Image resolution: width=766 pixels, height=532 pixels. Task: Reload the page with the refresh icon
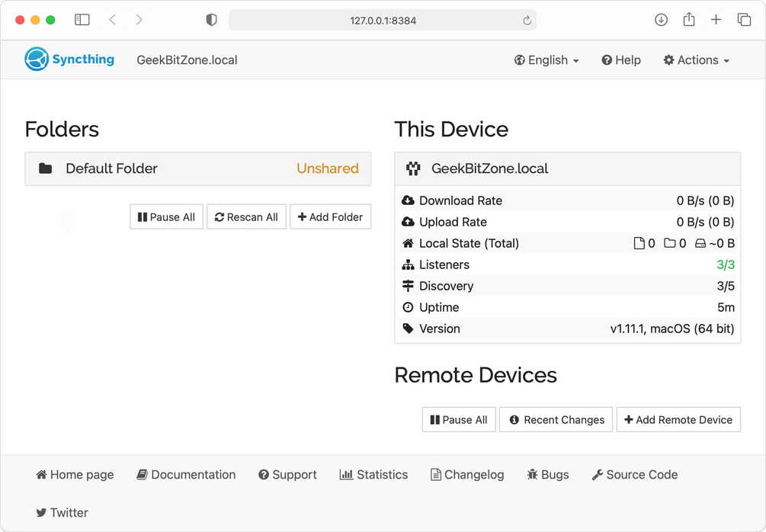tap(527, 20)
